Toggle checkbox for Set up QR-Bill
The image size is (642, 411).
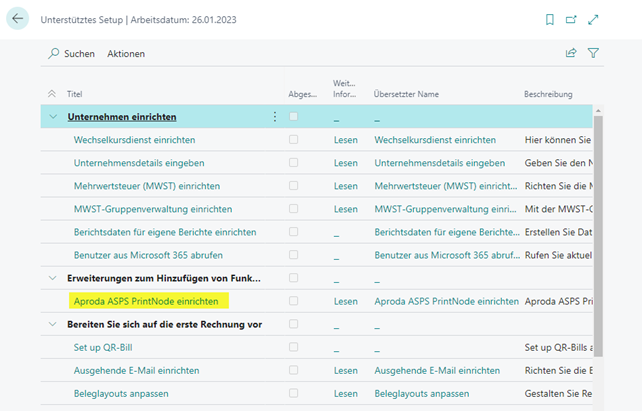point(293,347)
